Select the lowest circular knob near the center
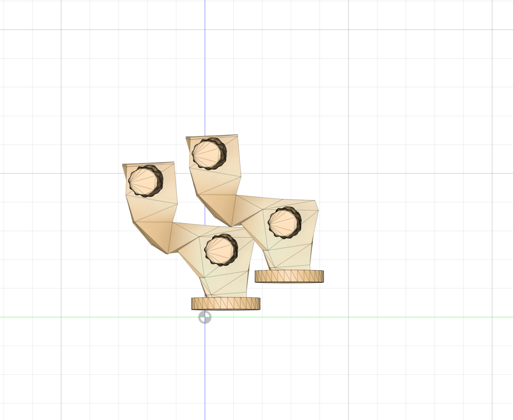This screenshot has height=420, width=513. 220,250
